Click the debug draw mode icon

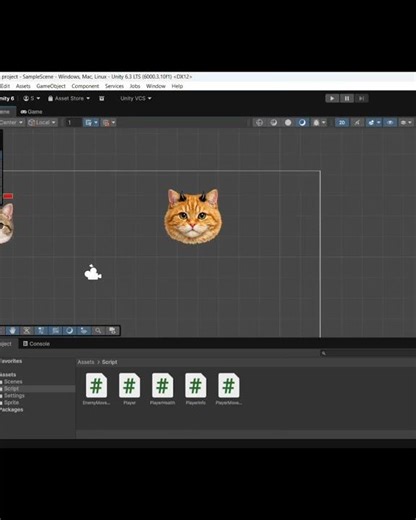point(316,123)
